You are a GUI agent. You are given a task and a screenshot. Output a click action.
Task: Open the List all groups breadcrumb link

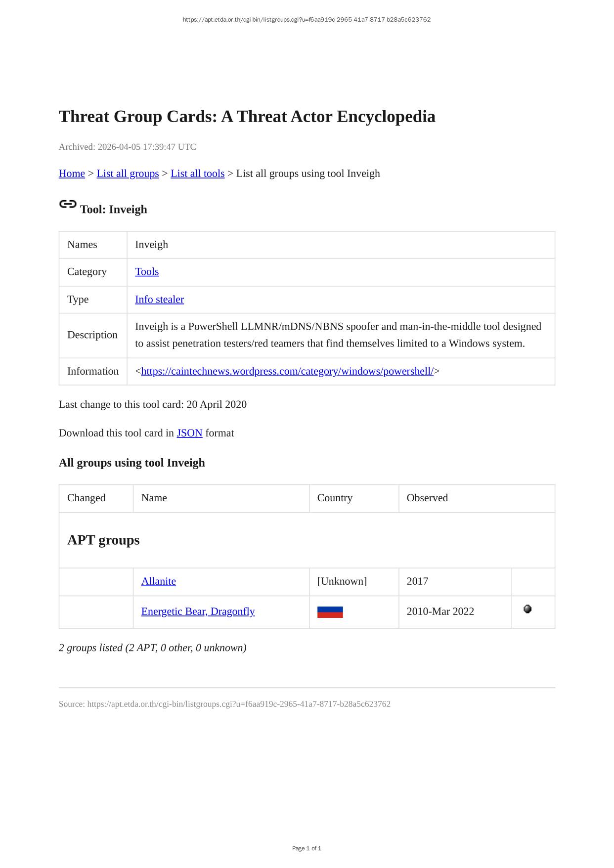pyautogui.click(x=128, y=174)
